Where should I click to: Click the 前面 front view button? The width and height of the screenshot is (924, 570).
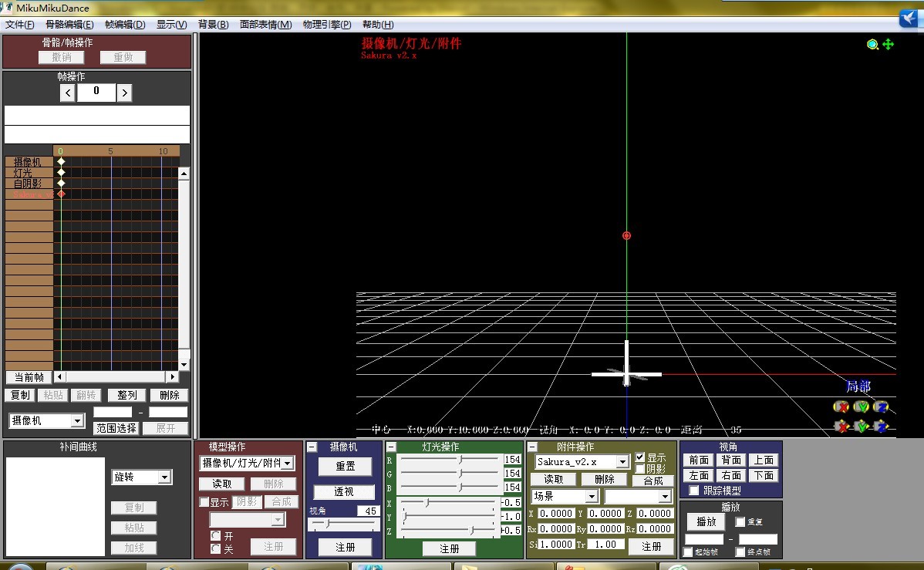(x=699, y=460)
